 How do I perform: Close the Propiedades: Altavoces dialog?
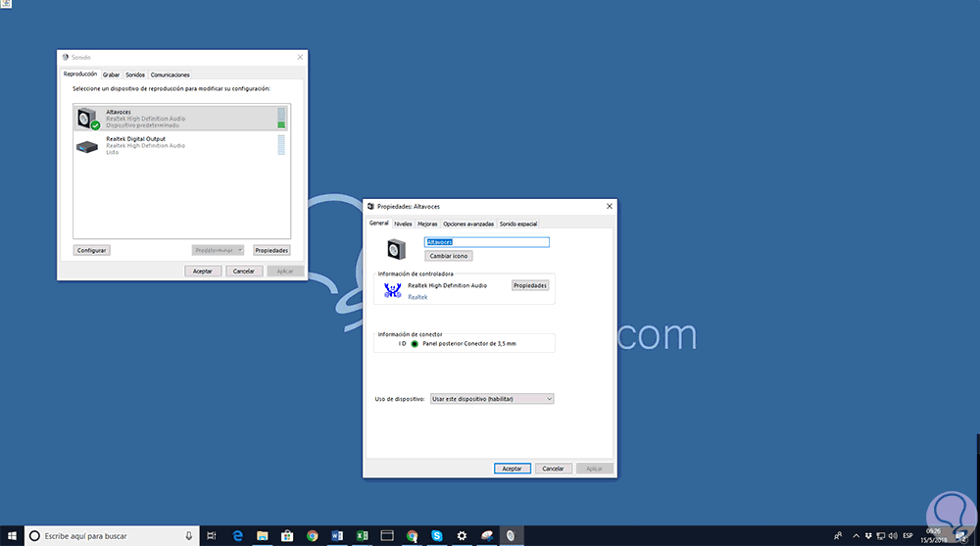coord(610,206)
